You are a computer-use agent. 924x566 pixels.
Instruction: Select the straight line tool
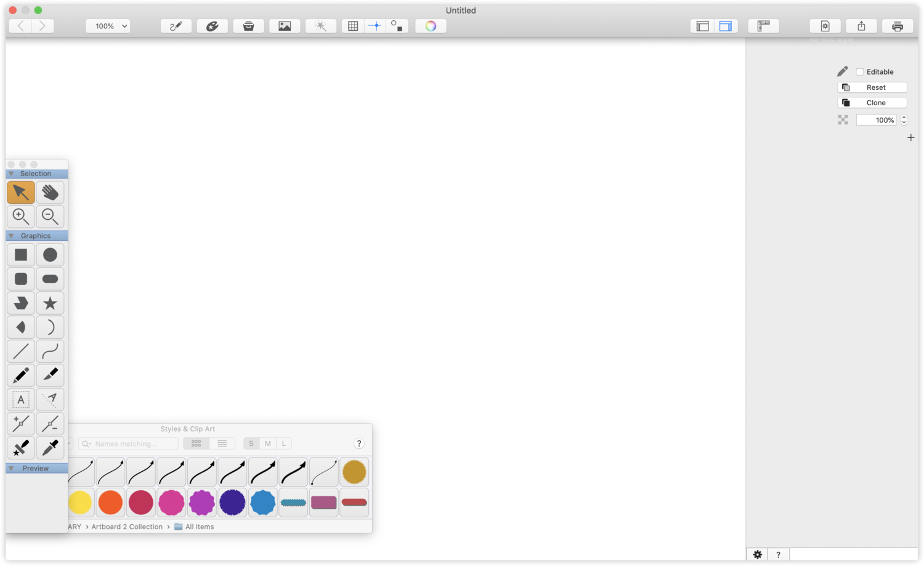(x=21, y=351)
